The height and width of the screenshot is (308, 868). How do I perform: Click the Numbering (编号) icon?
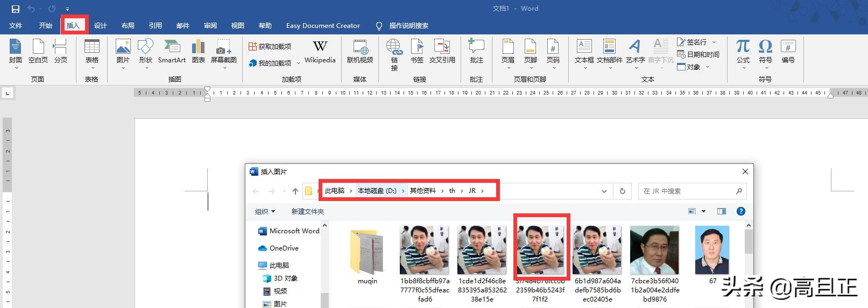(x=788, y=52)
